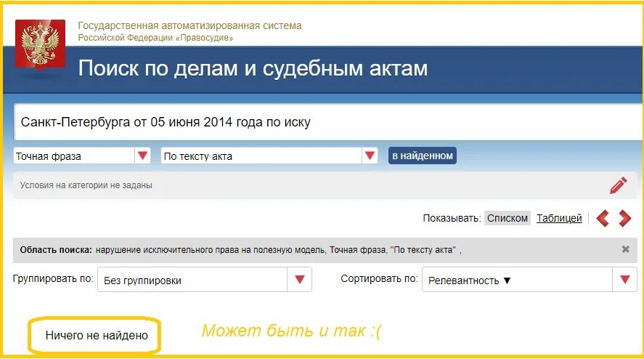This screenshot has width=644, height=359.
Task: Click the search query text field
Action: tap(327, 122)
